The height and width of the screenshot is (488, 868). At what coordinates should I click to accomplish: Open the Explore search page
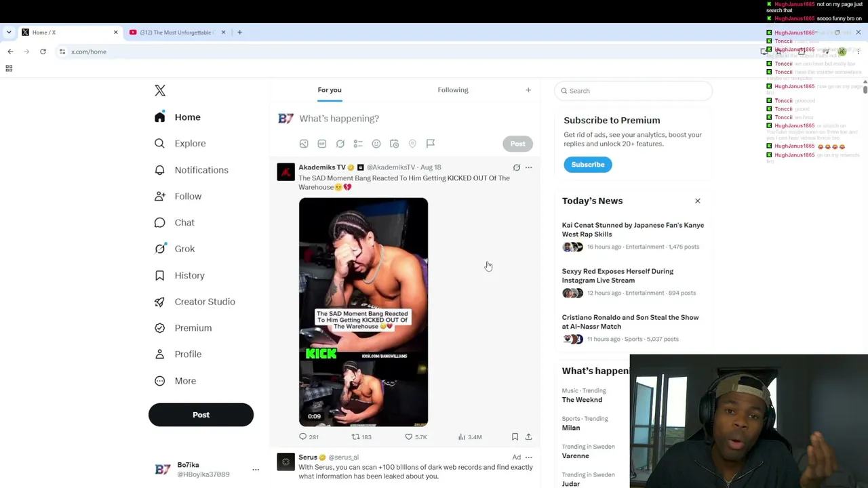[180, 144]
